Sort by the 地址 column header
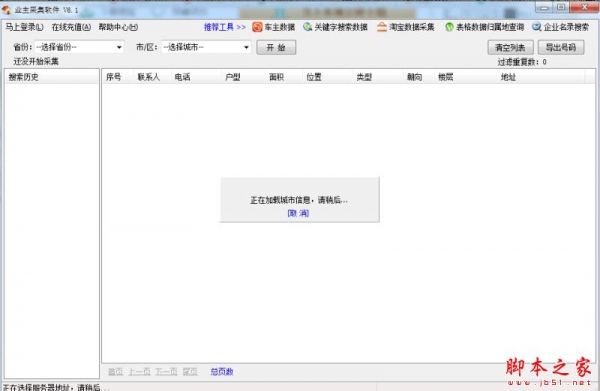Screen dimensions: 600x391 coord(541,77)
